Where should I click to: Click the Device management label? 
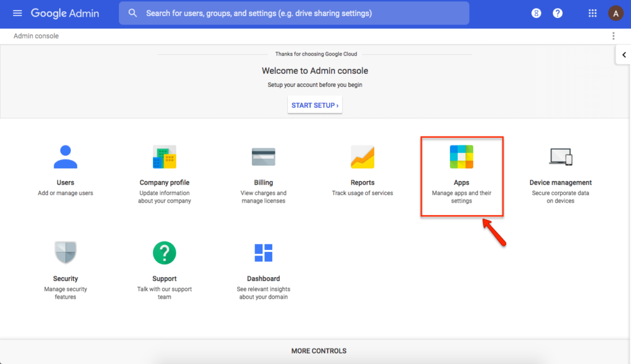561,182
